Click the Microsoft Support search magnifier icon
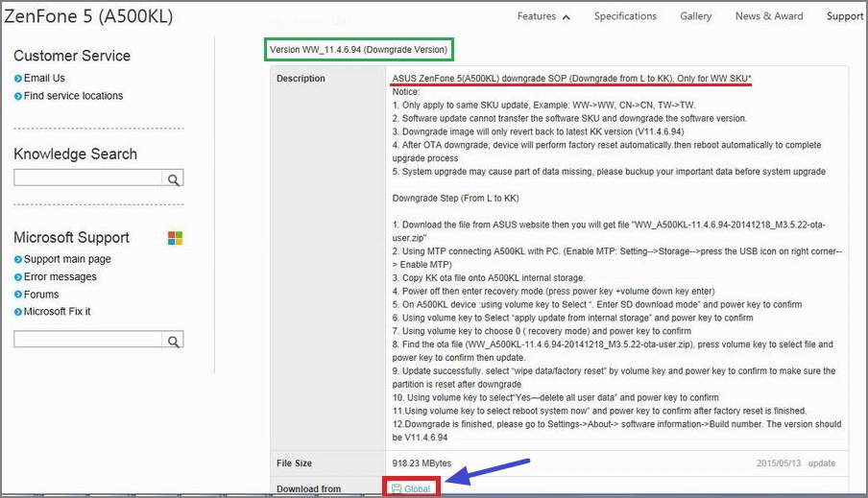This screenshot has width=868, height=498. point(173,341)
